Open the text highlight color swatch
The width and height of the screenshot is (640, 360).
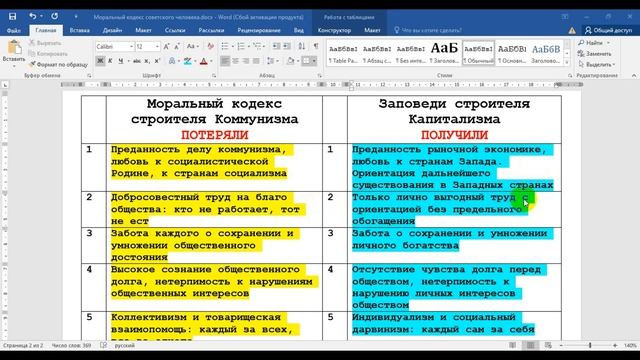[x=187, y=61]
